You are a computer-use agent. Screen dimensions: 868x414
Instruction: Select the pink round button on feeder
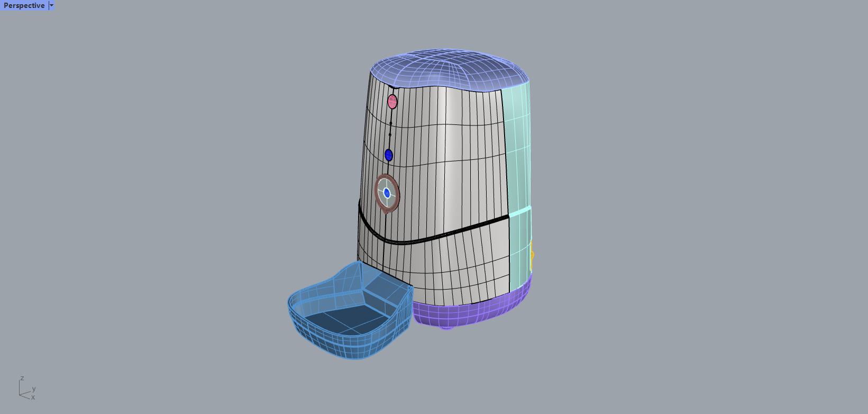(392, 102)
